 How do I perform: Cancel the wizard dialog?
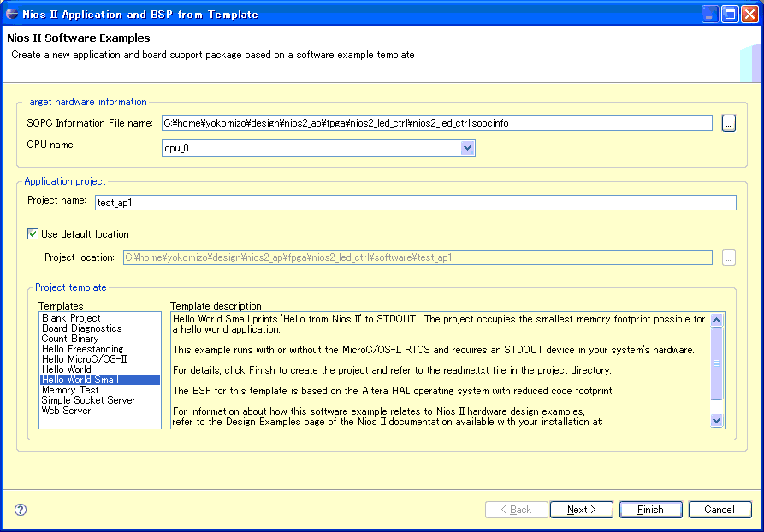click(x=720, y=510)
